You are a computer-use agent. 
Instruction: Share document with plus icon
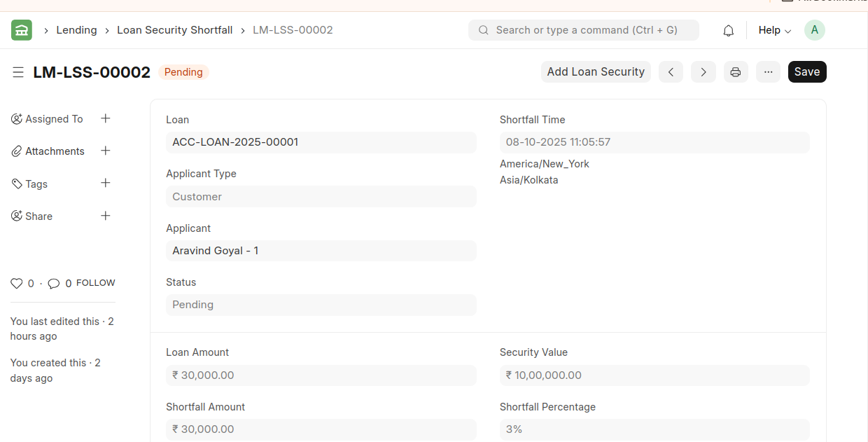click(106, 216)
